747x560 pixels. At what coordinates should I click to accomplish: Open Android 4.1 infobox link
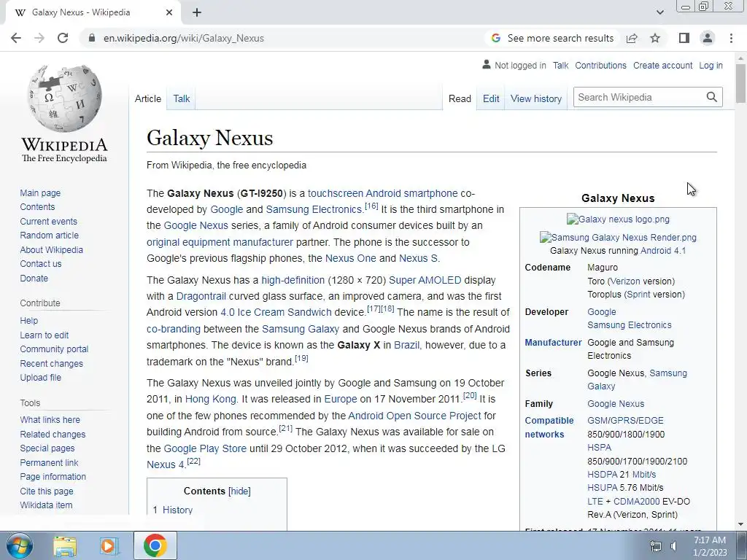point(663,251)
